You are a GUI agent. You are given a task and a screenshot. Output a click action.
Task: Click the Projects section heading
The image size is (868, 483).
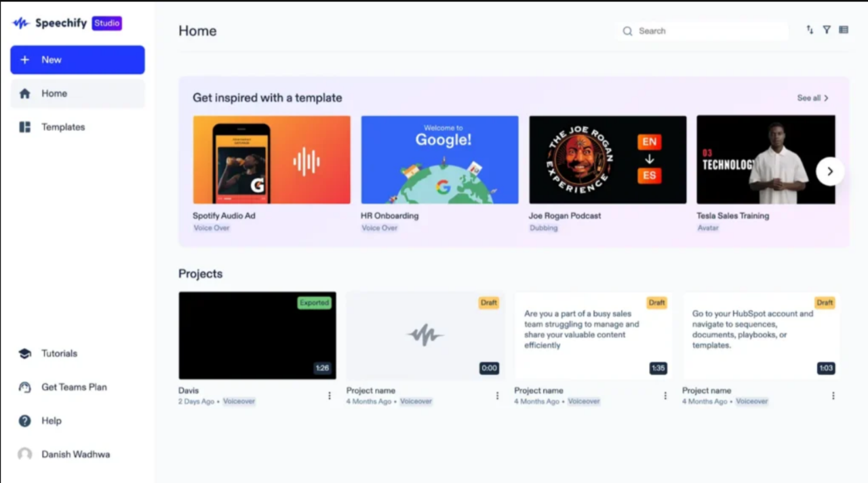click(200, 274)
